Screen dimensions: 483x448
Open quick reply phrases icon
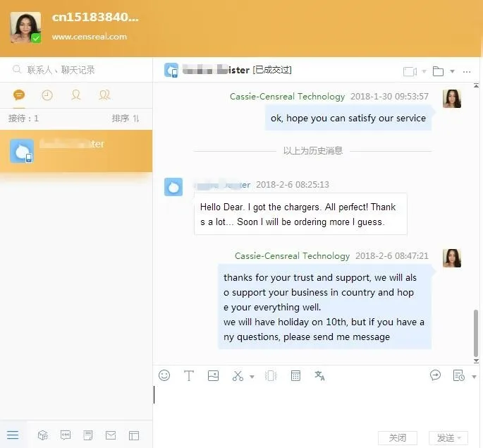(x=435, y=375)
